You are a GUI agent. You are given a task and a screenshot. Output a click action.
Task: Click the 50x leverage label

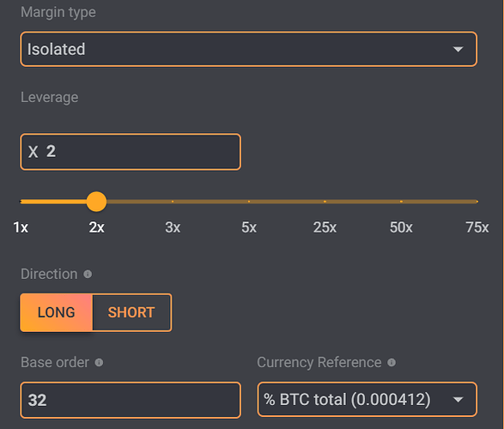[x=401, y=227]
